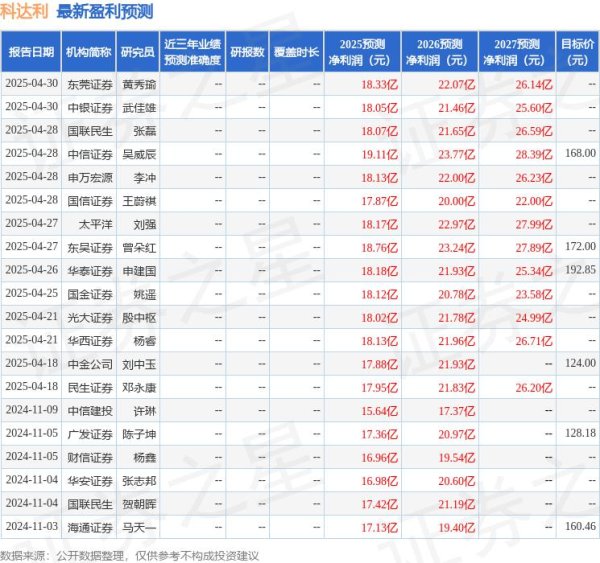
Task: Click analyst name 刘强
Action: [145, 224]
